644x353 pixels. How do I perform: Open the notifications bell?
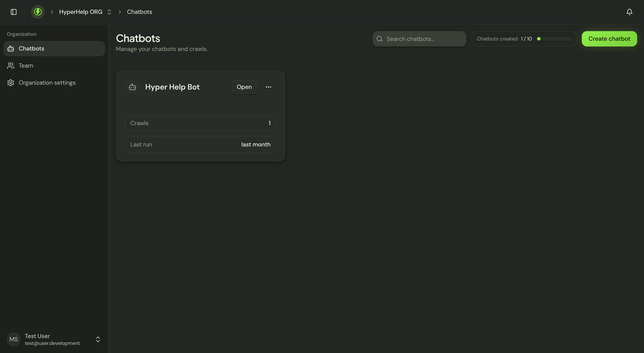pos(629,12)
